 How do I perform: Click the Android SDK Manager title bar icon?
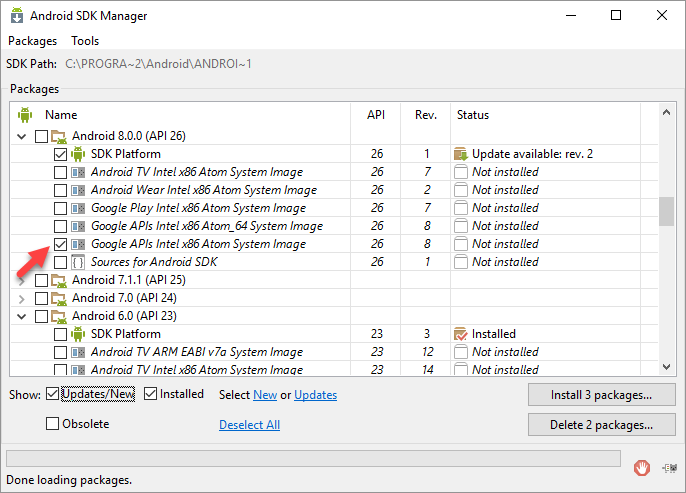(17, 15)
